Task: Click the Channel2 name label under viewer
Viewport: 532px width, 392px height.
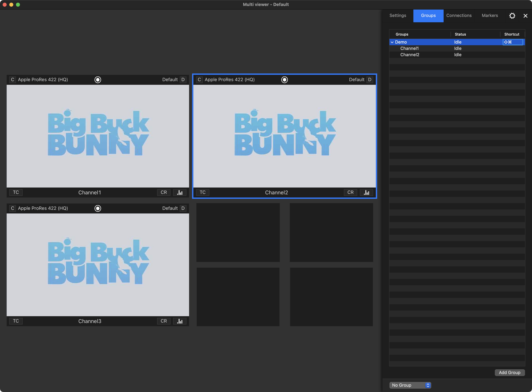Action: tap(276, 193)
